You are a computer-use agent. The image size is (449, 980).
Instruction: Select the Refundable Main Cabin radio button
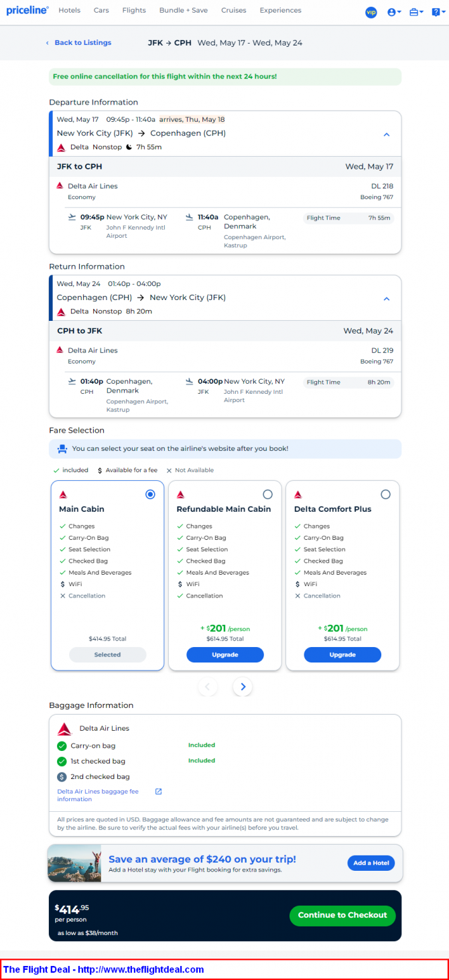click(267, 494)
